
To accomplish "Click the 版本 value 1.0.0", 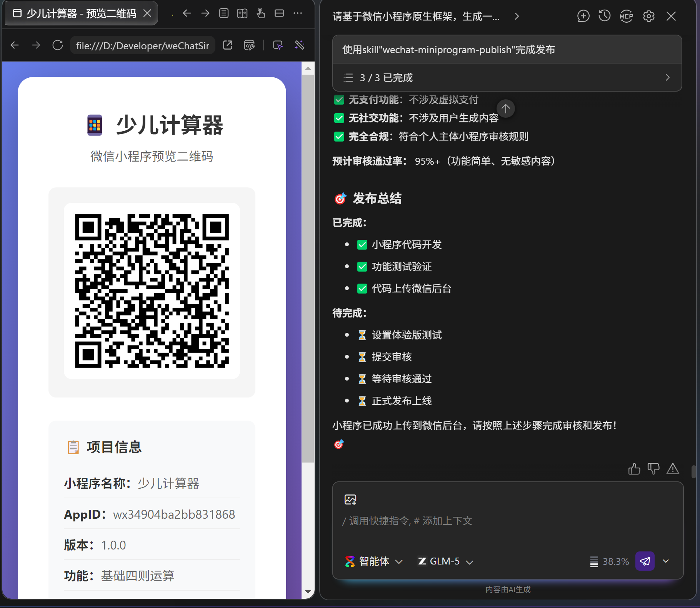I will (x=113, y=545).
